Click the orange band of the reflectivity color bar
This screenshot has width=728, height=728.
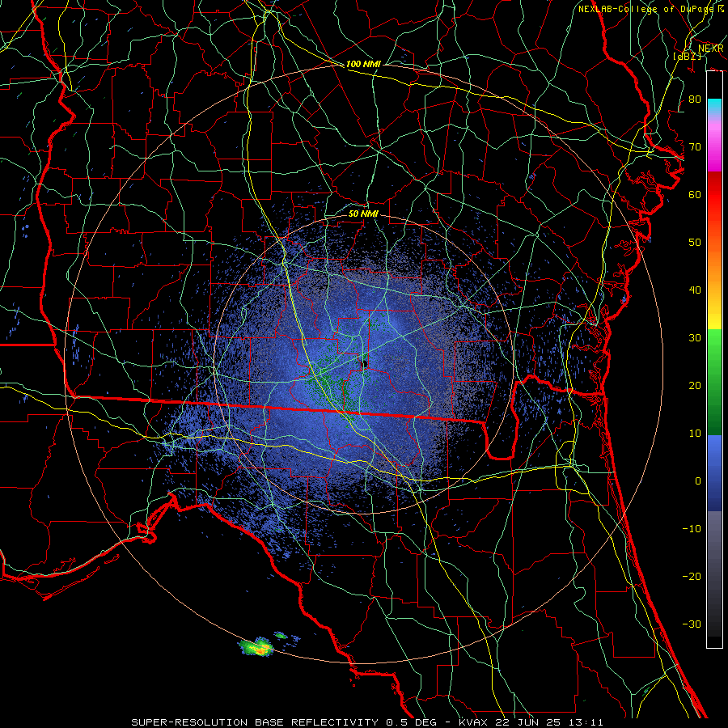(x=714, y=267)
